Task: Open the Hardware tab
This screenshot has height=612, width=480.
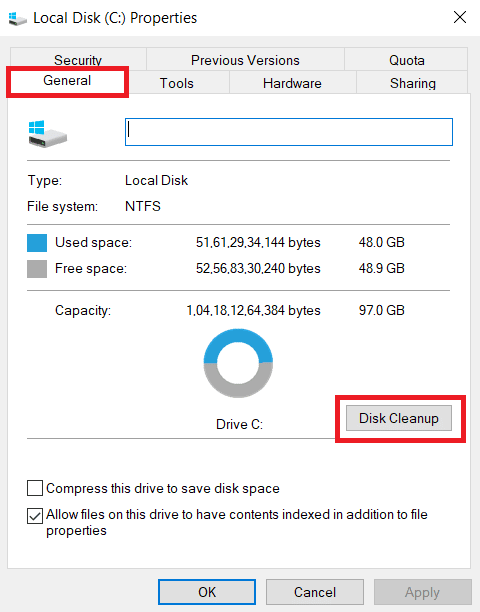Action: pos(292,83)
